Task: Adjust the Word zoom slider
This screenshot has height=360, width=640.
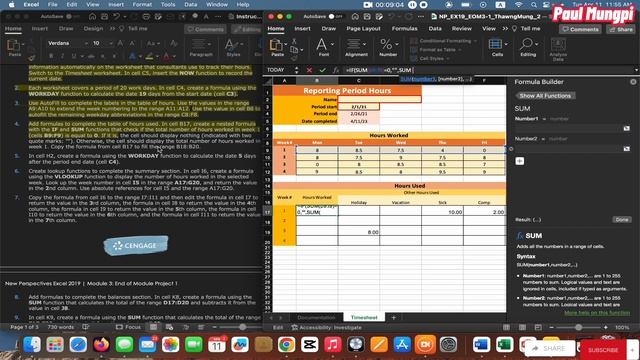Action: pos(243,327)
